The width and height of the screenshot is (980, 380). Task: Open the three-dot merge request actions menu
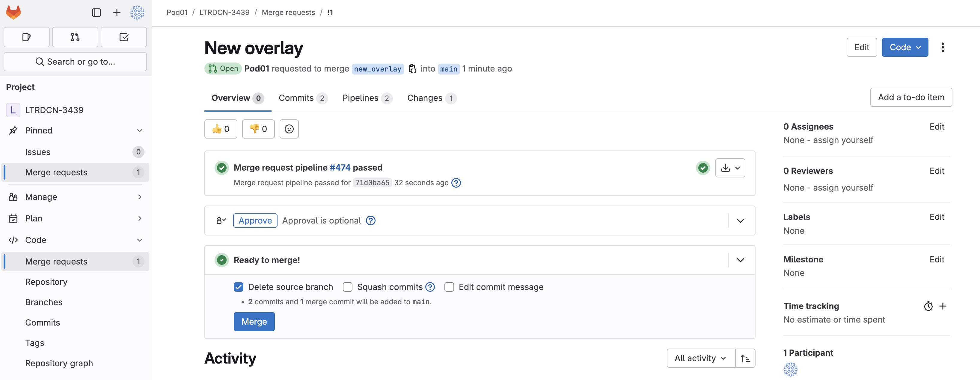click(942, 48)
